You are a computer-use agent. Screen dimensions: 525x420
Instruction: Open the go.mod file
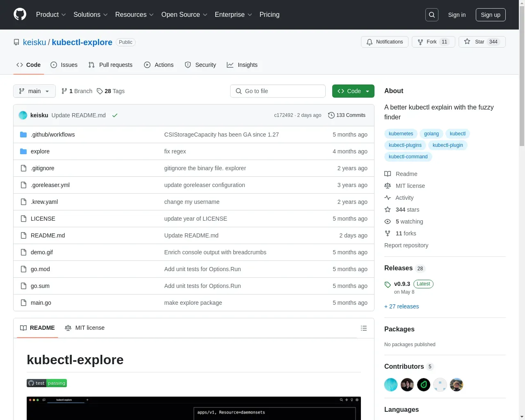tap(40, 269)
